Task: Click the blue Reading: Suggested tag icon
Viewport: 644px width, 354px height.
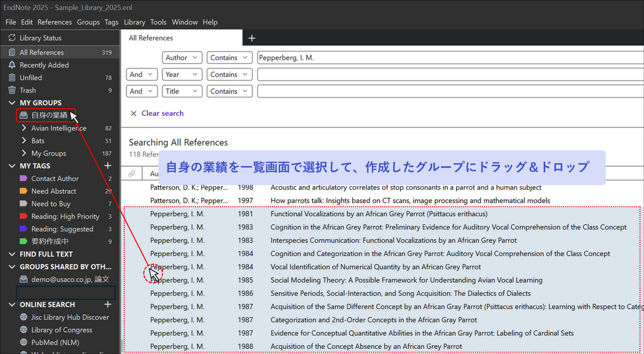Action: [x=23, y=229]
